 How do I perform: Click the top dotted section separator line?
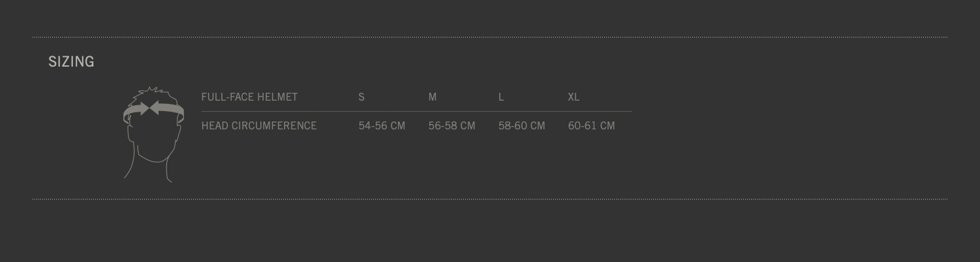tap(490, 37)
